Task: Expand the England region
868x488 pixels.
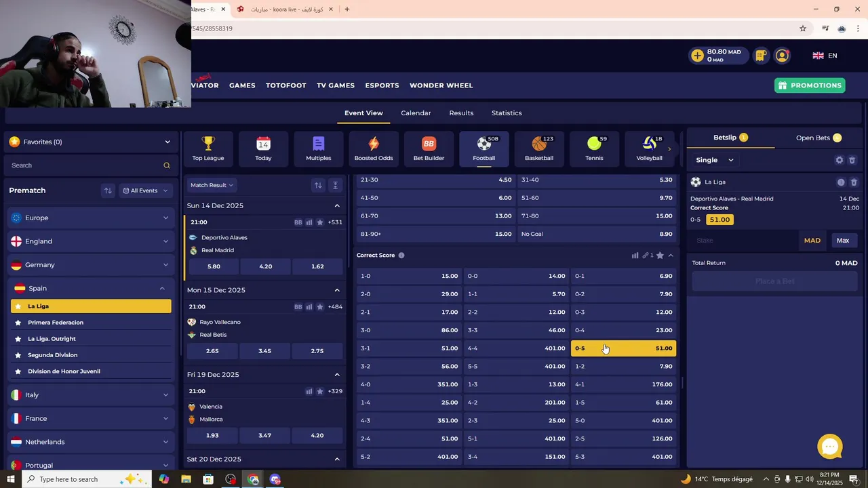Action: point(91,241)
